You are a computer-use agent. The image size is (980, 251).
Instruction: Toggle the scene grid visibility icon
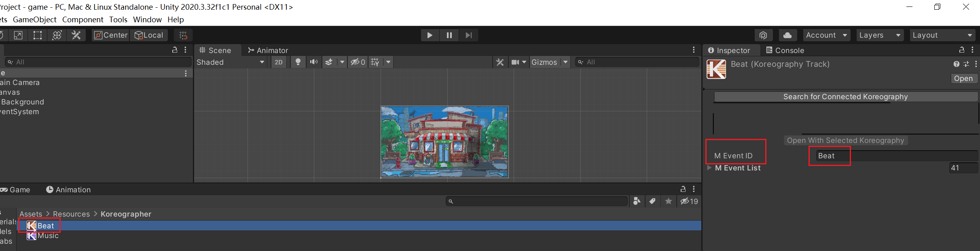tap(375, 62)
